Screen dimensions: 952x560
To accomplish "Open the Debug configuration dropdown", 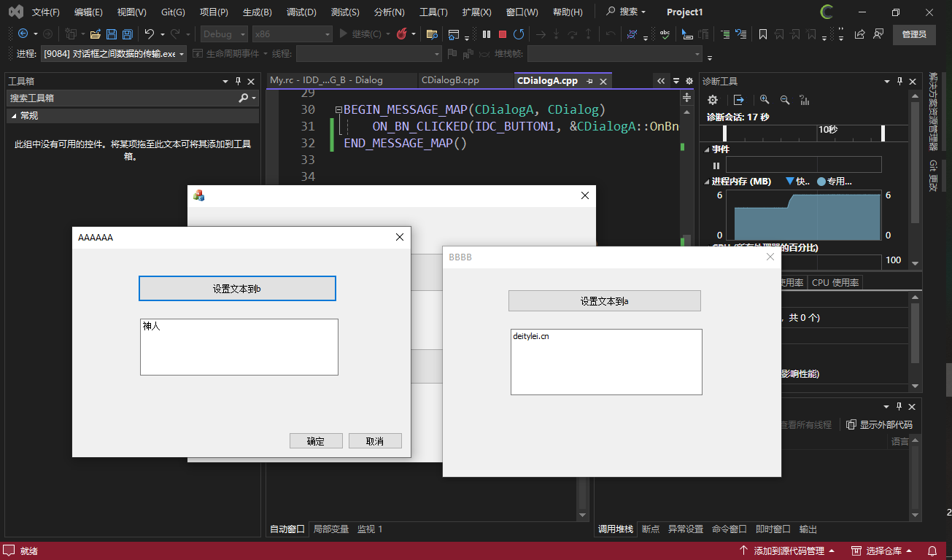I will (x=225, y=34).
